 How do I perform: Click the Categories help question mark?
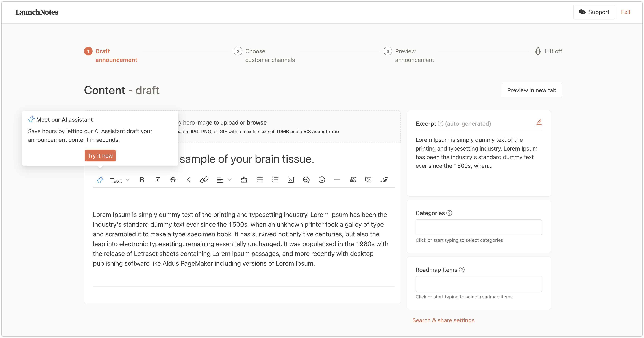[449, 213]
